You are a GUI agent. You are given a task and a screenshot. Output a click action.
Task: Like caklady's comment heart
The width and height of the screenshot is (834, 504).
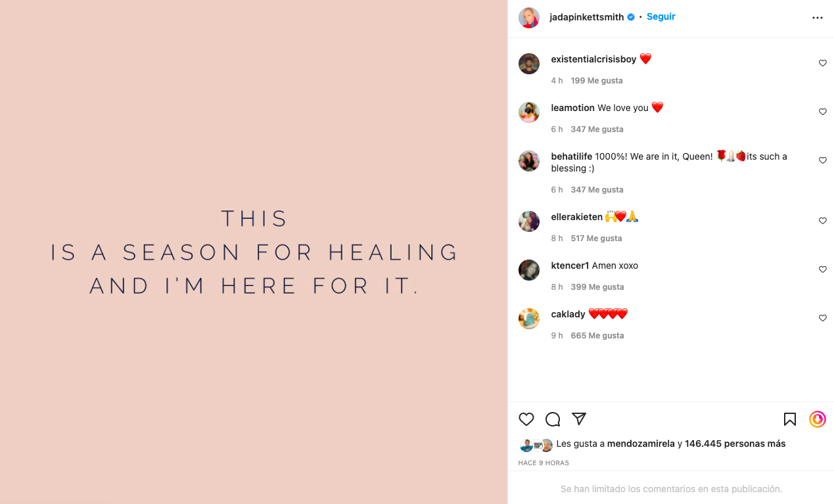pyautogui.click(x=822, y=318)
